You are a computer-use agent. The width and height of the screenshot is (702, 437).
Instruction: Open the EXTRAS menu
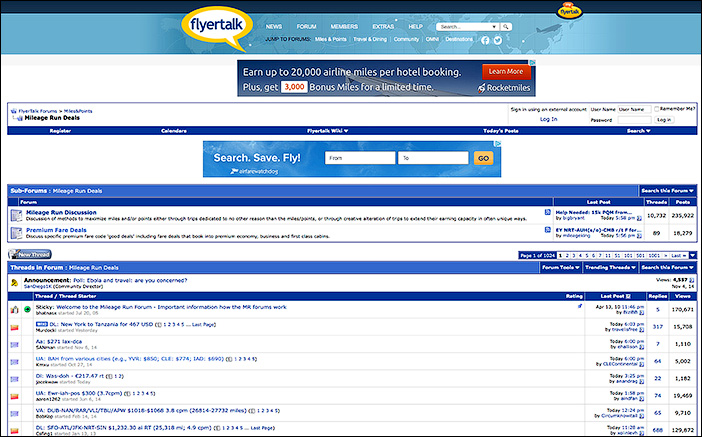(383, 27)
